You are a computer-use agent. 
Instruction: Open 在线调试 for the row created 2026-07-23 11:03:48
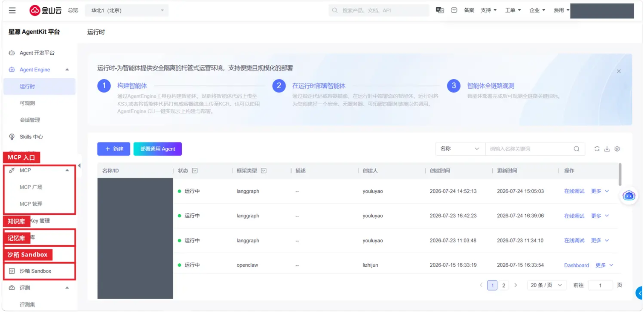tap(574, 241)
